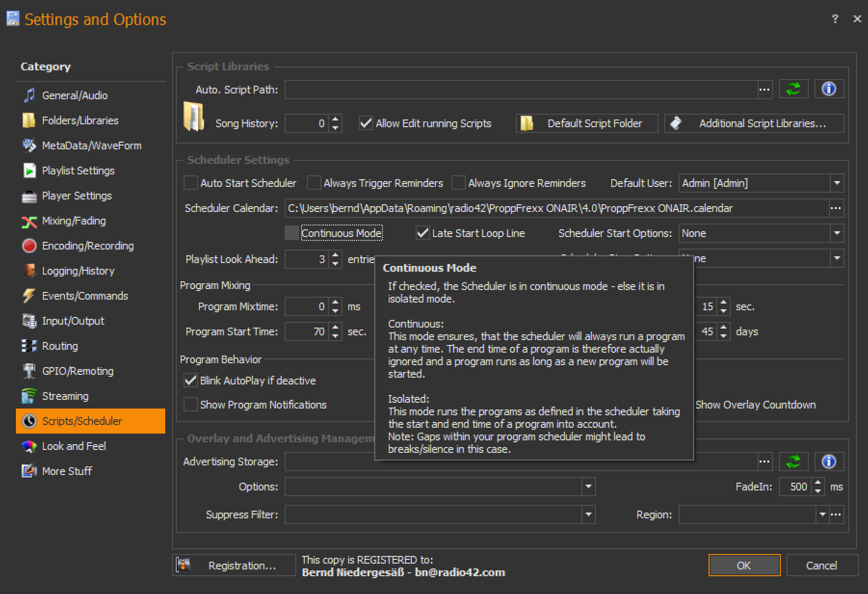Click the blue info icon beside Auto. Script Path
Image resolution: width=868 pixels, height=594 pixels.
(829, 89)
